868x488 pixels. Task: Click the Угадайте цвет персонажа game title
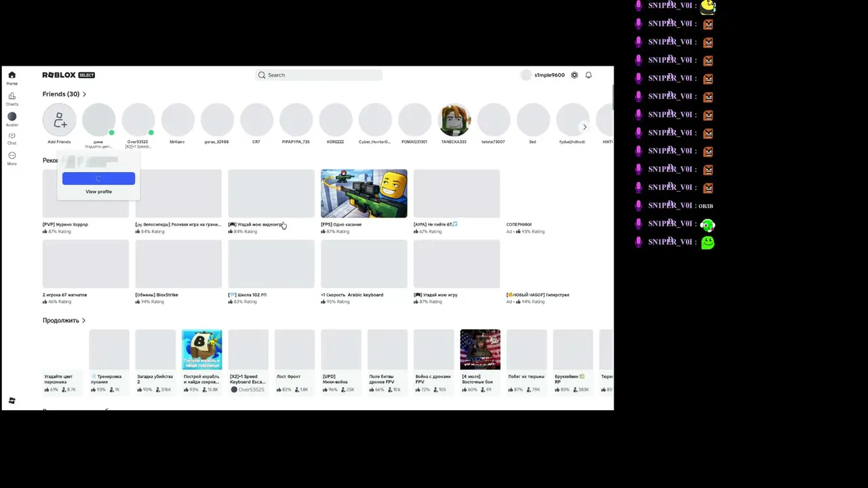58,379
